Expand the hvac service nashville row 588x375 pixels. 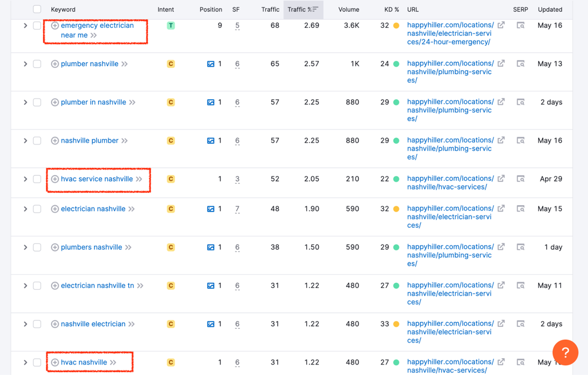tap(25, 179)
